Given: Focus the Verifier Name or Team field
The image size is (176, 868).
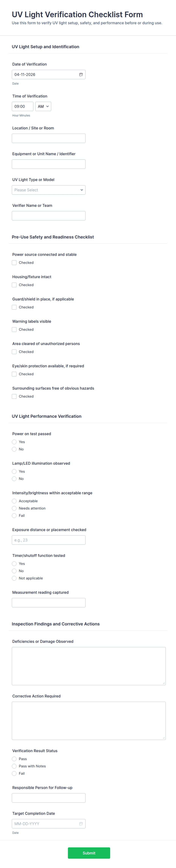Looking at the screenshot, I should click(x=49, y=216).
